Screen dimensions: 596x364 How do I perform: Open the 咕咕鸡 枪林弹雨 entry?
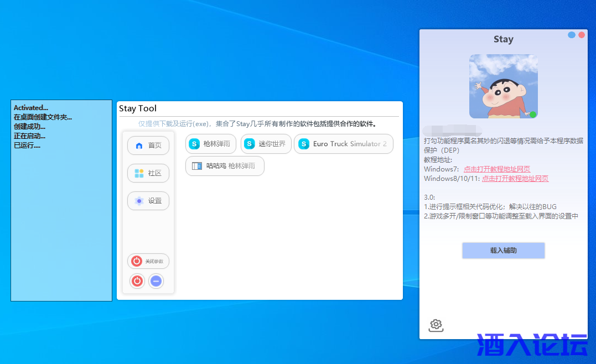225,166
